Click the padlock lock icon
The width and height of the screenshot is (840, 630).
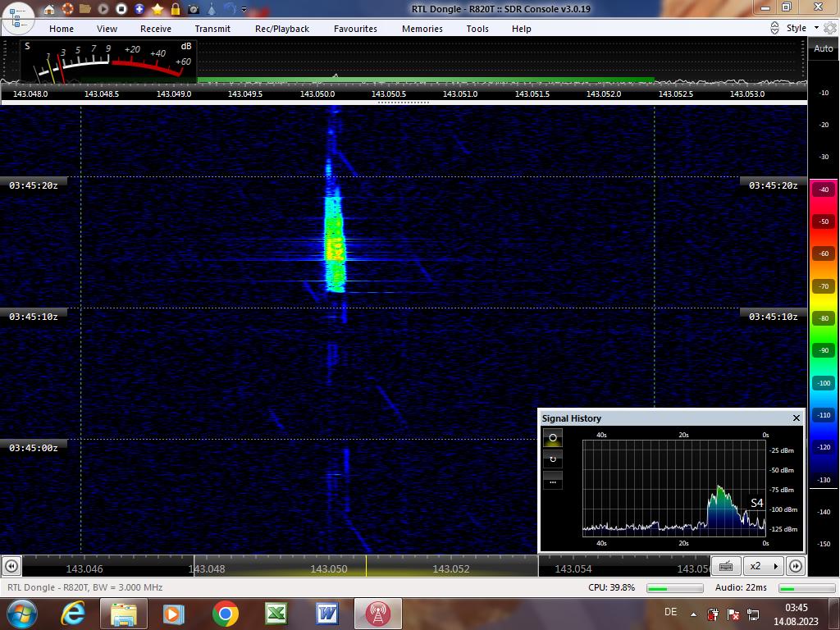176,9
